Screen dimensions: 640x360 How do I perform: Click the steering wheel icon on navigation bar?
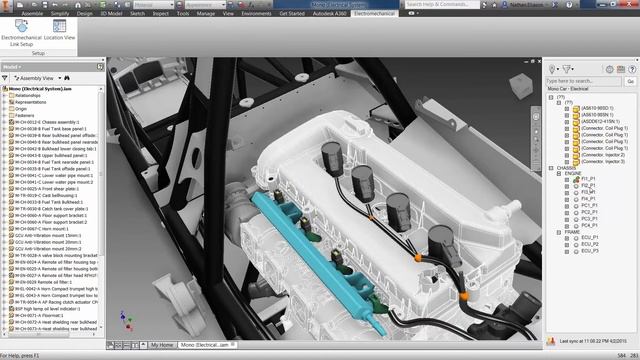(536, 117)
